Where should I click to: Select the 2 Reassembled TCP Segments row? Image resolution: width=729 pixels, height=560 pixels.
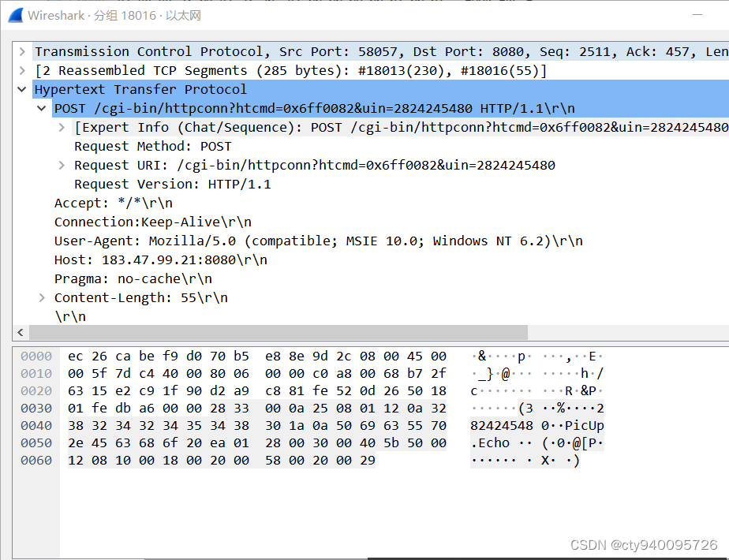[x=290, y=71]
